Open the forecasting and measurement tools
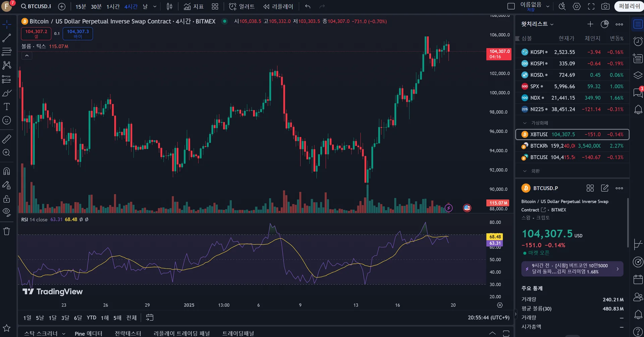Screen dimensions: 644x337 click(7, 79)
